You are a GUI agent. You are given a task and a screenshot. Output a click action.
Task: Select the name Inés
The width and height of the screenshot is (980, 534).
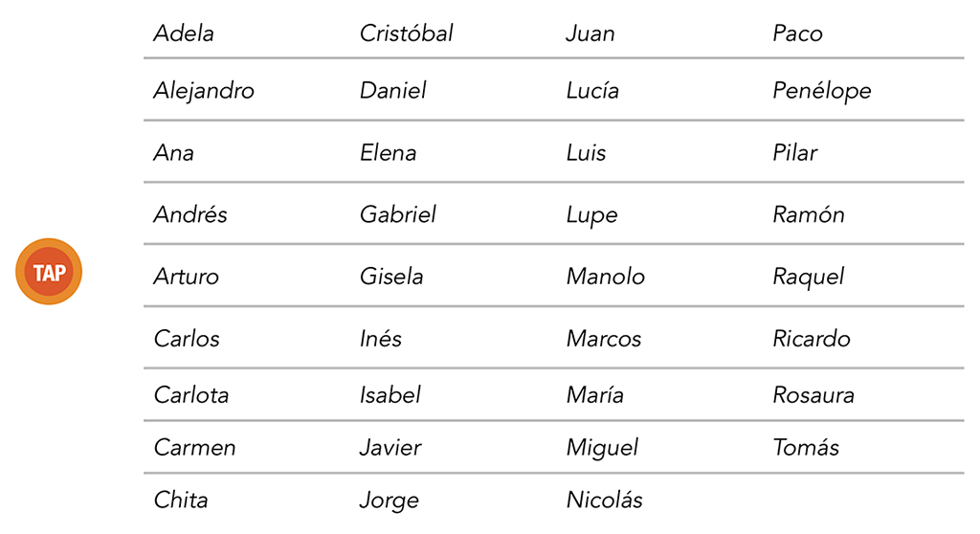click(x=381, y=338)
